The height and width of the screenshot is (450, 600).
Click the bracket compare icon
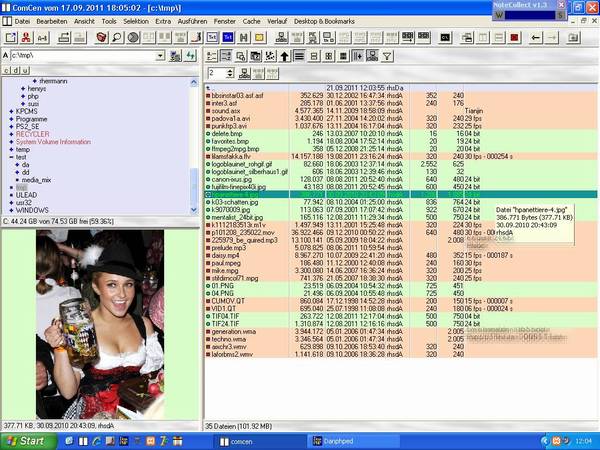point(244,38)
